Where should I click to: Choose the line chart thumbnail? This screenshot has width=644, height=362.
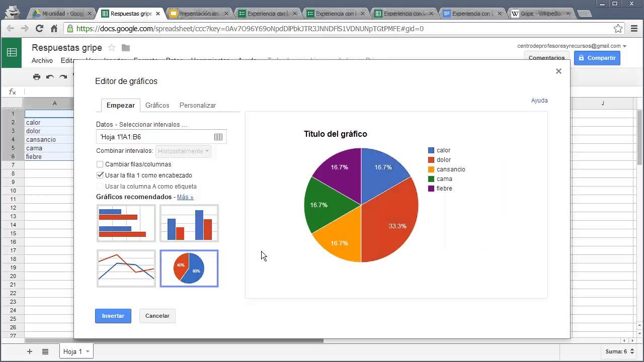(126, 268)
